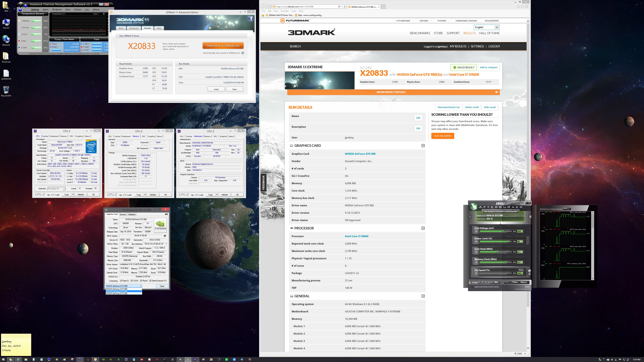Open This PC desktop icon
Screen dimensions: 644x362
(6, 23)
